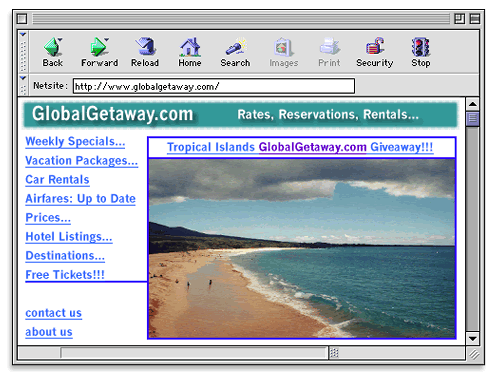Click the vertical scrollbar thumb
This screenshot has width=498, height=375.
click(x=472, y=119)
